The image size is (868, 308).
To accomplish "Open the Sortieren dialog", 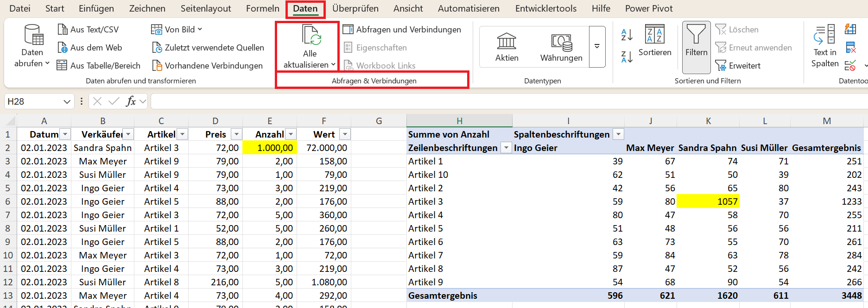I will coord(654,41).
